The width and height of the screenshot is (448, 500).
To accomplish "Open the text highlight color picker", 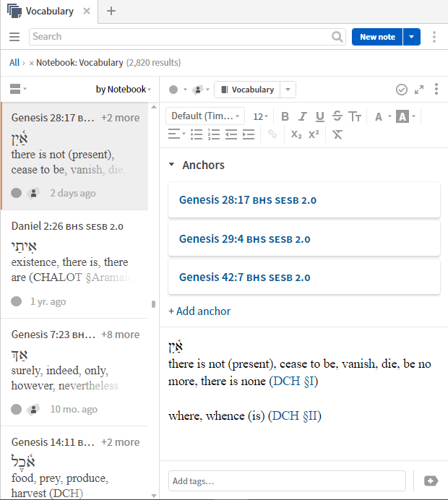I will (402, 116).
